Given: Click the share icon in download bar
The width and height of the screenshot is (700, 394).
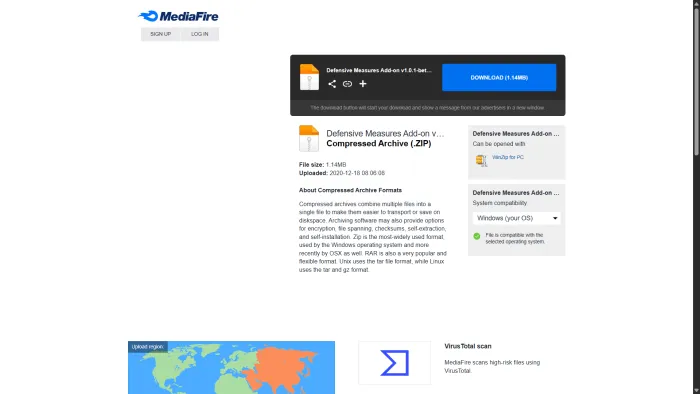Looking at the screenshot, I should pyautogui.click(x=332, y=84).
